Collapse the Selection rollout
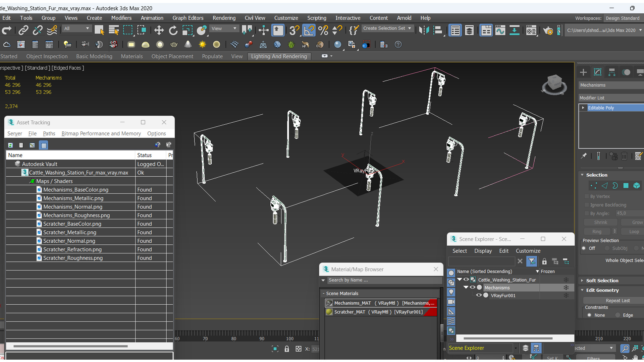Image resolution: width=644 pixels, height=362 pixels. pos(583,175)
